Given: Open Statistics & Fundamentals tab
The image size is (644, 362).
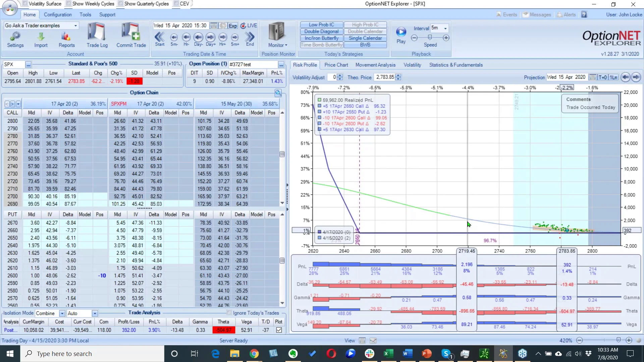Looking at the screenshot, I should point(456,65).
